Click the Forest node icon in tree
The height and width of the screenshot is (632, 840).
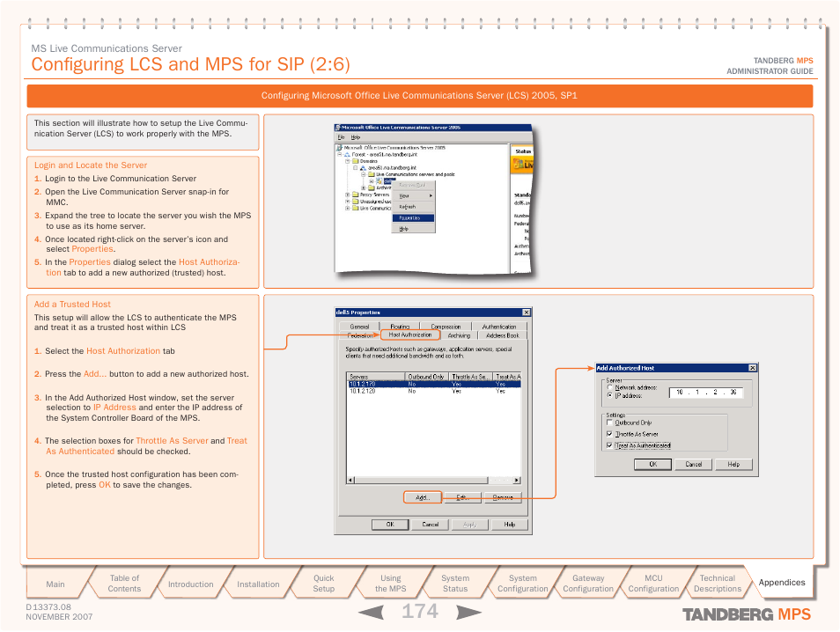tap(348, 154)
